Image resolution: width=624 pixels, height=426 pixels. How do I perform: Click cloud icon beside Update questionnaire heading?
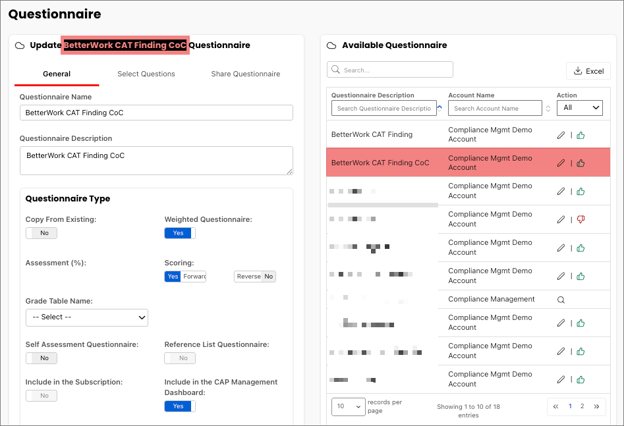[x=20, y=45]
